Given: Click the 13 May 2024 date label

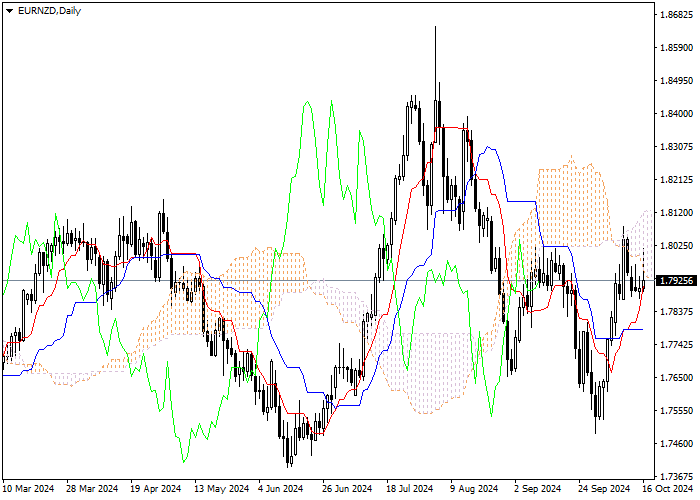Looking at the screenshot, I should (x=222, y=489).
